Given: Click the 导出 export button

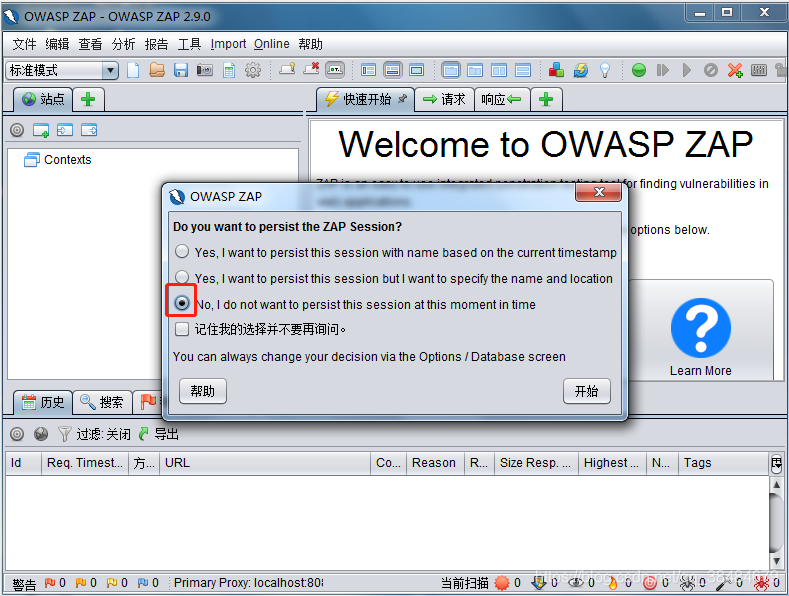Looking at the screenshot, I should point(159,434).
